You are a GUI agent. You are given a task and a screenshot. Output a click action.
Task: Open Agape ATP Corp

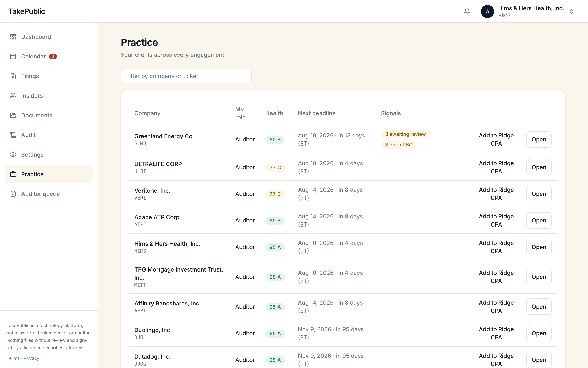(x=539, y=220)
